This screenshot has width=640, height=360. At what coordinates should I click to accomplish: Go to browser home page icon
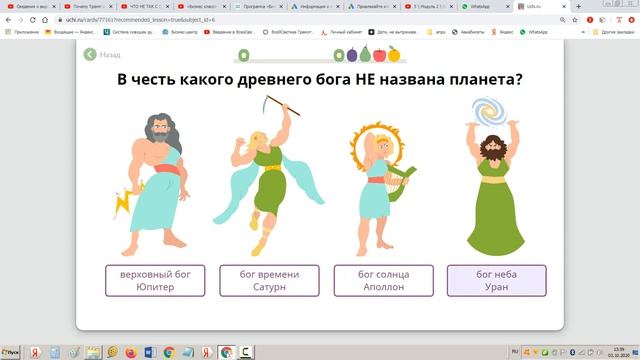(x=45, y=20)
